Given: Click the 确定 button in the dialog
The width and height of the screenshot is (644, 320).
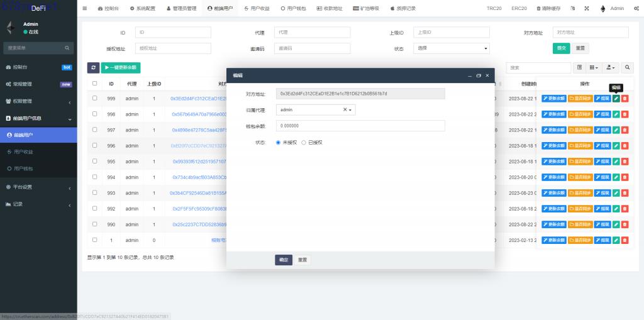Looking at the screenshot, I should (x=284, y=260).
